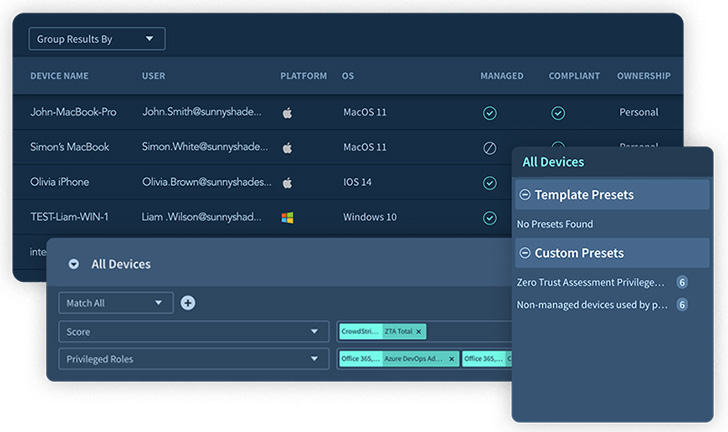Image resolution: width=728 pixels, height=432 pixels.
Task: Remove the ZTA Total filter tag
Action: tap(419, 331)
